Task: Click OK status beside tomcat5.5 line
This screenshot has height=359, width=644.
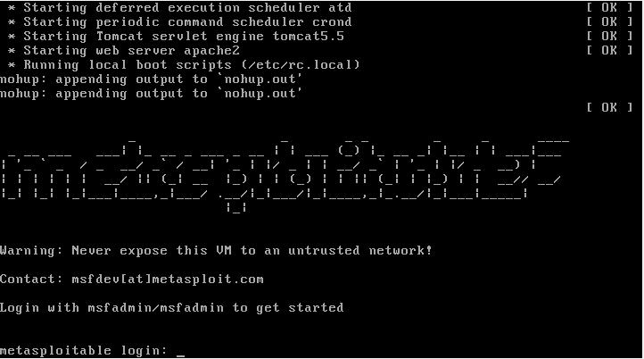Action: coord(609,37)
